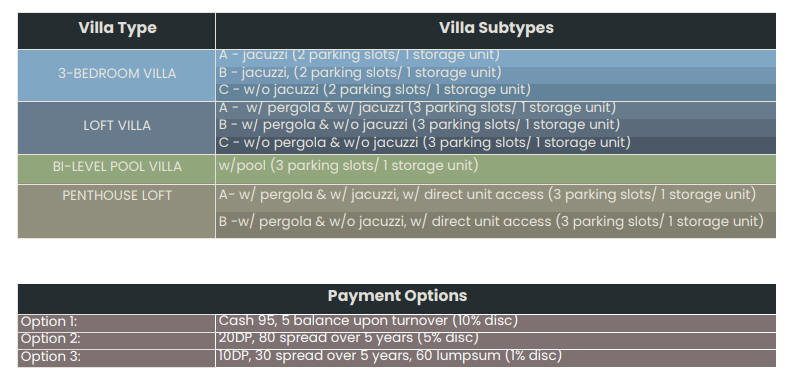Click the w/pool subtype row
The width and height of the screenshot is (790, 377).
pos(496,169)
